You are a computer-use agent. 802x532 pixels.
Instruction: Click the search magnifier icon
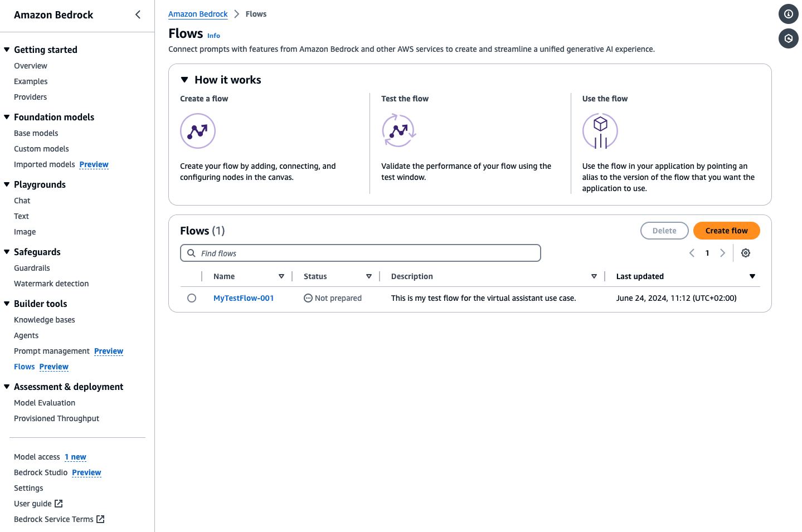[191, 253]
